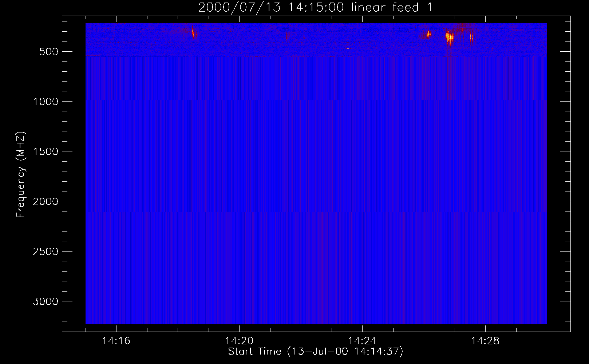This screenshot has height=364, width=589.
Task: Click the 500 frequency tick label
Action: tap(49, 52)
